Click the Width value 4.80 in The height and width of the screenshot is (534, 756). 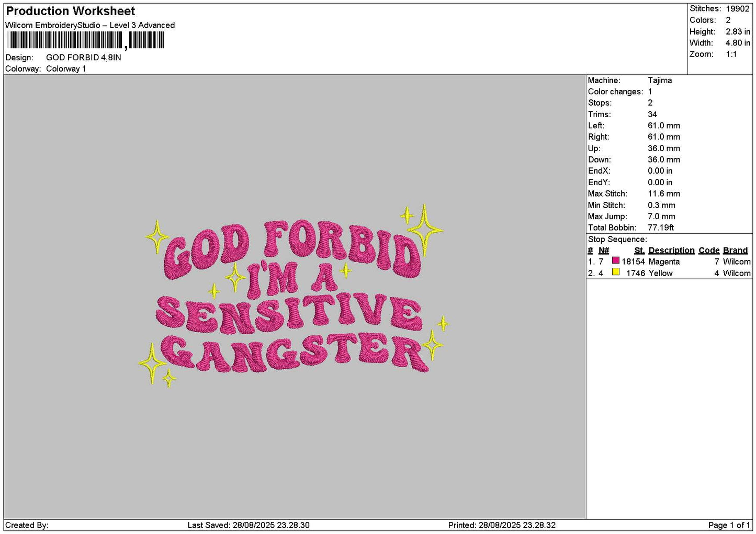(738, 43)
